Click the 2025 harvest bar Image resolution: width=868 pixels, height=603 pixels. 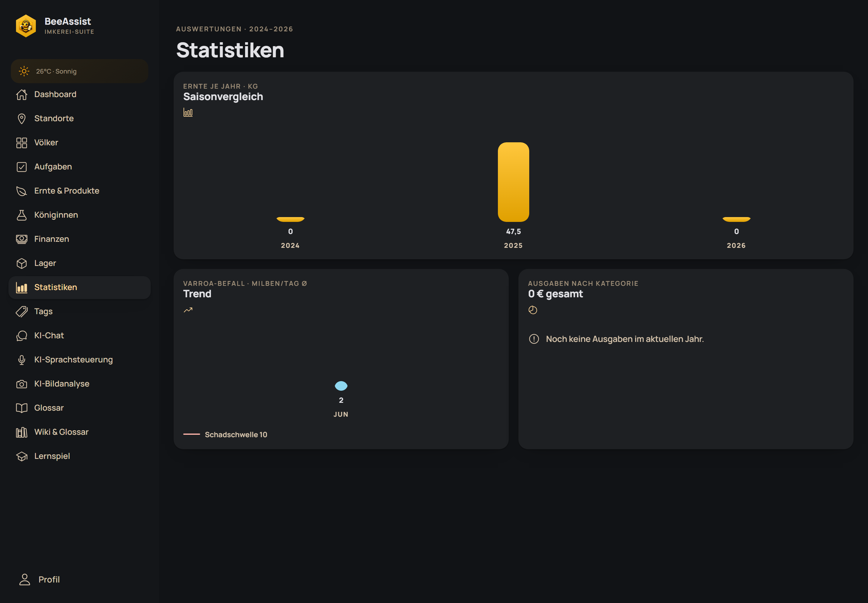pyautogui.click(x=513, y=182)
